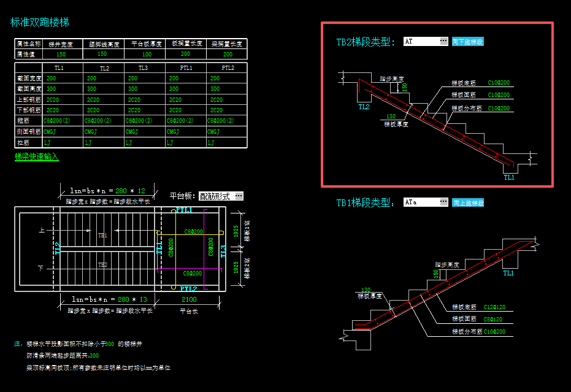Edit lower flight step width 280
The image size is (571, 392).
123,299
